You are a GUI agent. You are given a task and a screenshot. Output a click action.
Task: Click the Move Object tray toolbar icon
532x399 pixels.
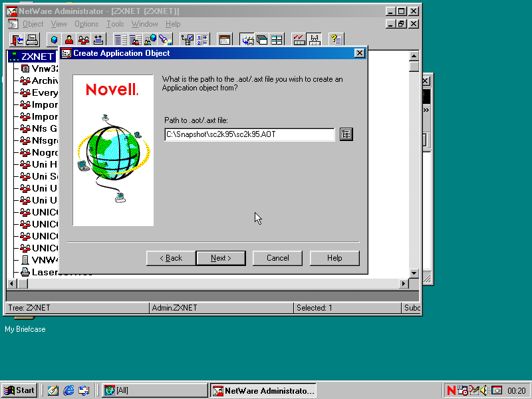pos(98,40)
